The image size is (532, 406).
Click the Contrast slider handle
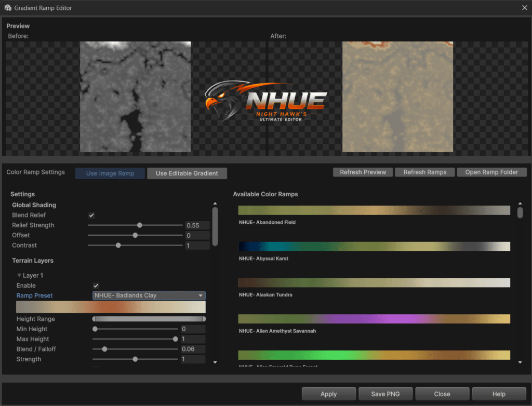(x=118, y=245)
